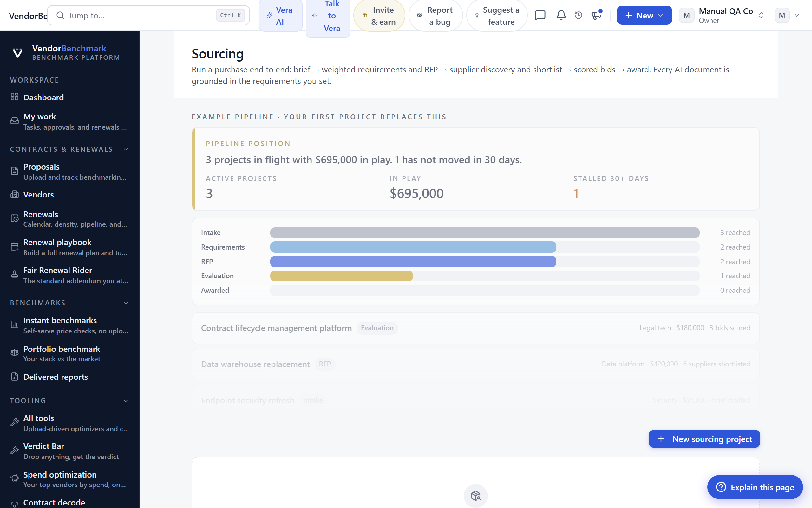Open the chat message icon in top bar
The image size is (812, 508).
(x=540, y=15)
